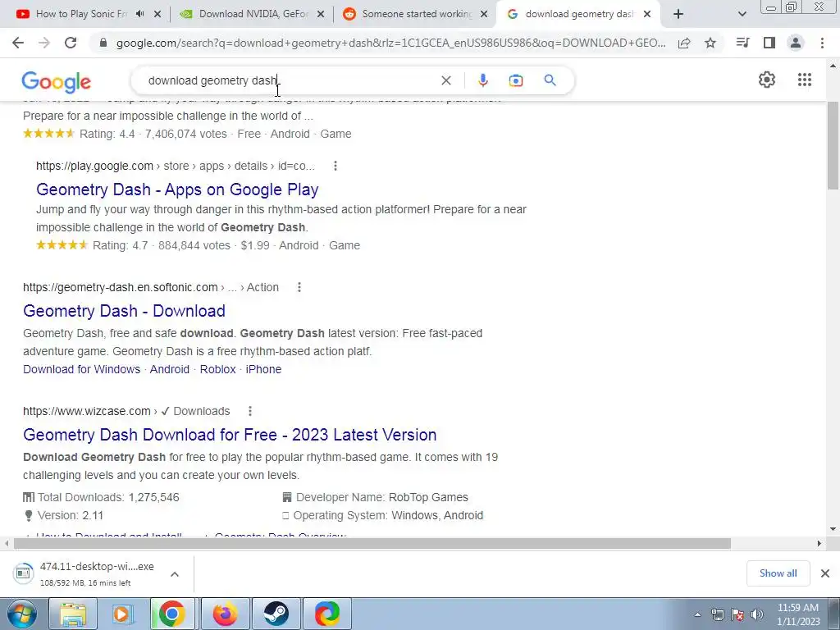Search by image with Google Lens
840x630 pixels.
[515, 80]
